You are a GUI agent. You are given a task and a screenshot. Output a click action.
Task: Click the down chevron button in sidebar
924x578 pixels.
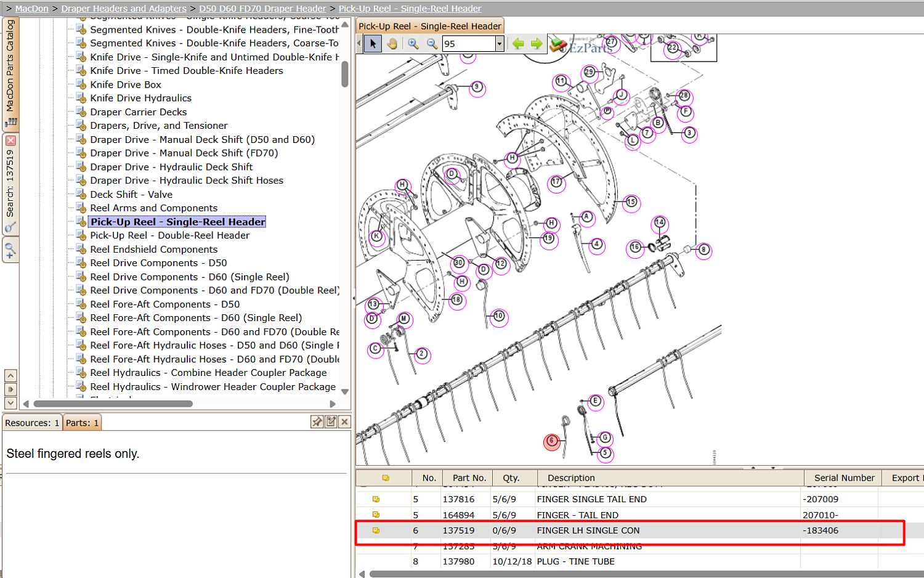point(10,403)
